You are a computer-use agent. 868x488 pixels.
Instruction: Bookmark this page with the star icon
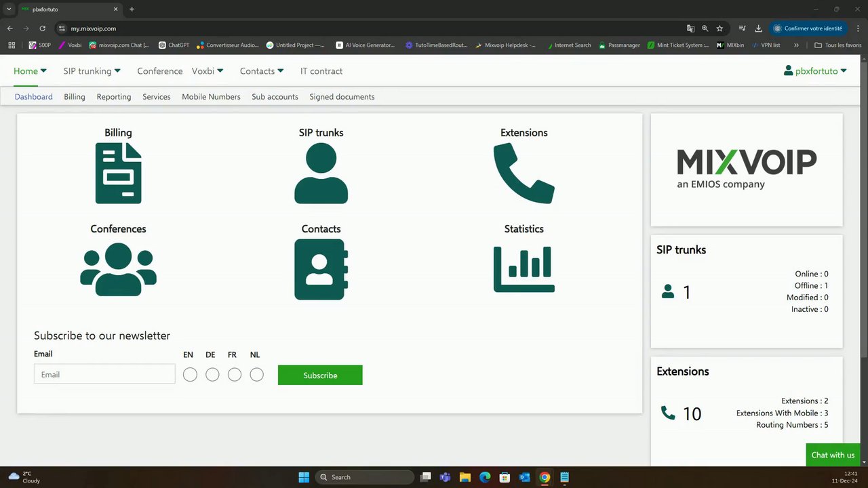coord(719,28)
